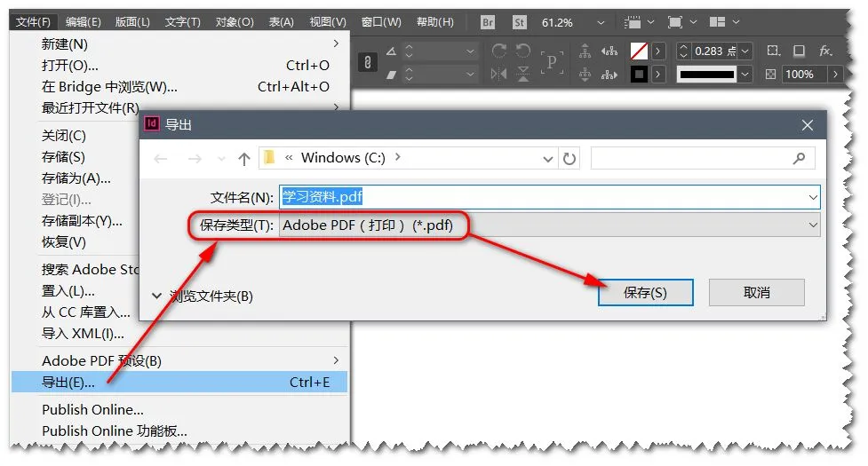This screenshot has height=466, width=868.
Task: Click 保存(S) button in export dialog
Action: 646,292
